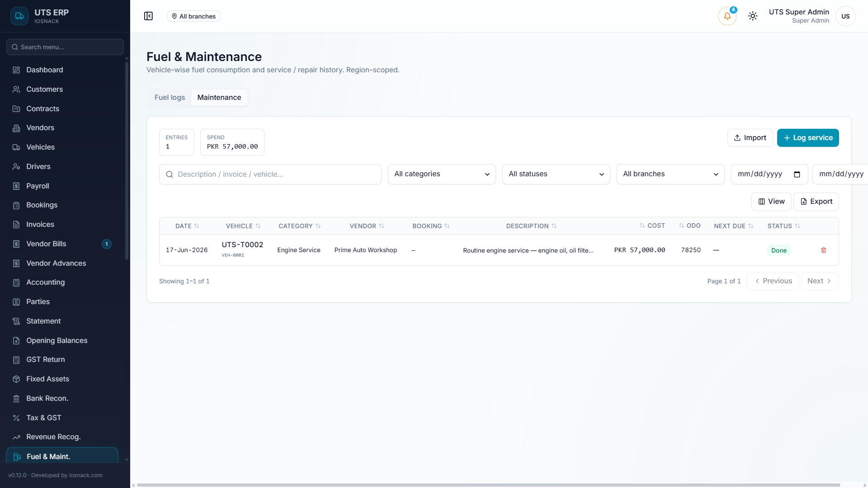Sort table by Description column
The width and height of the screenshot is (868, 488).
point(531,226)
